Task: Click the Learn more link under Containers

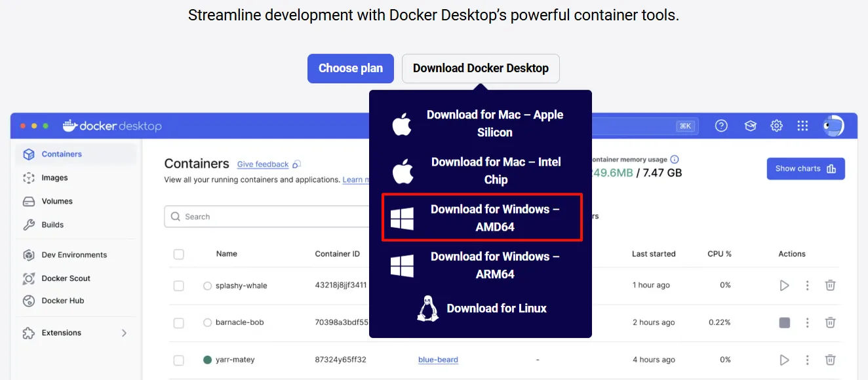Action: click(x=355, y=180)
